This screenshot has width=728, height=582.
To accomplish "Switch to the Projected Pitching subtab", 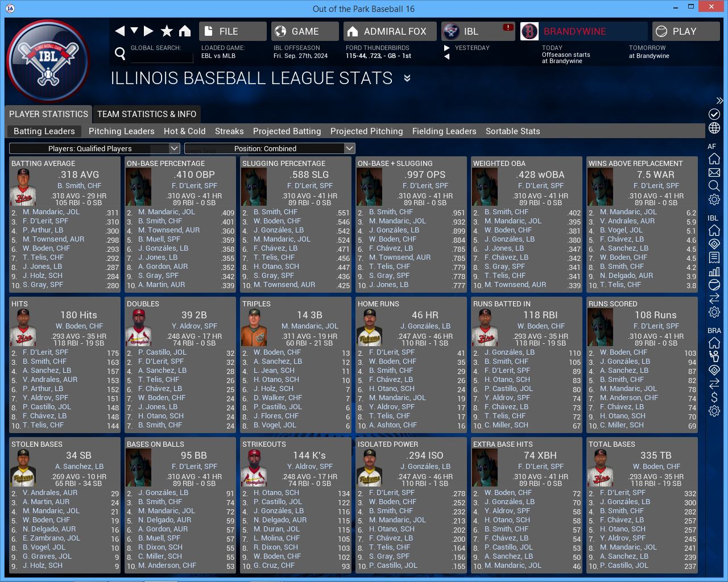I will click(x=367, y=131).
